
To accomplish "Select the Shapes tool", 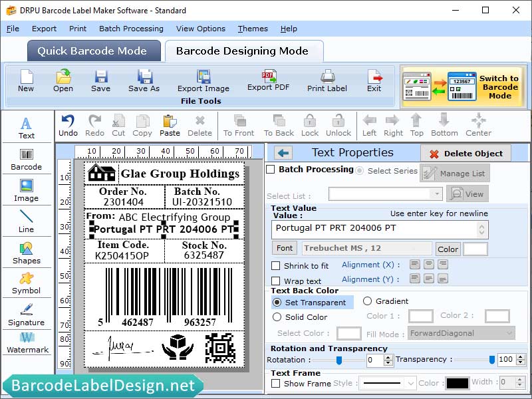I will (26, 253).
